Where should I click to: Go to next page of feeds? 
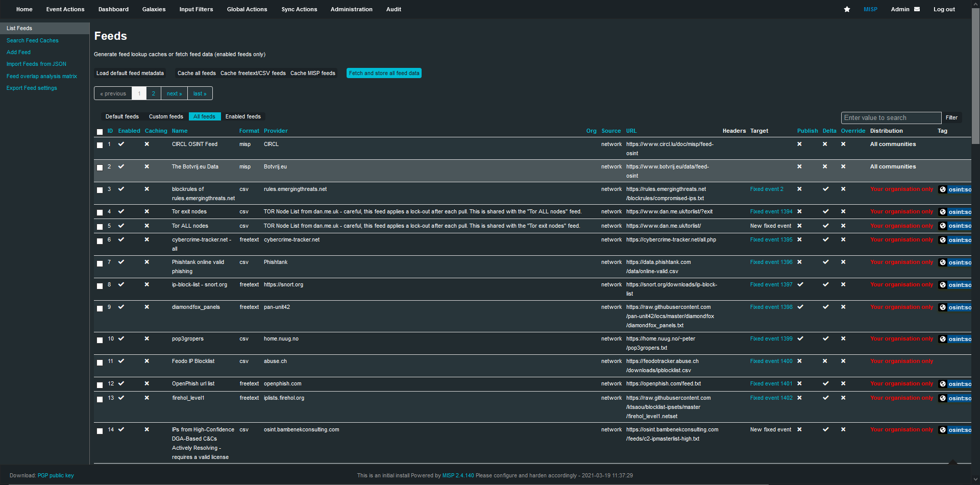click(x=174, y=93)
